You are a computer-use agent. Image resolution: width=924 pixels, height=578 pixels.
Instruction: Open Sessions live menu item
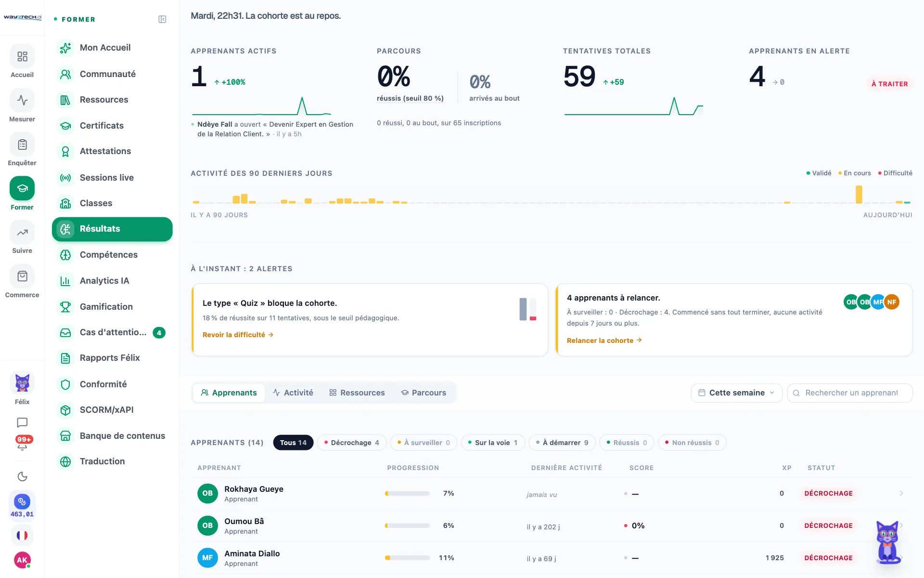(112, 178)
